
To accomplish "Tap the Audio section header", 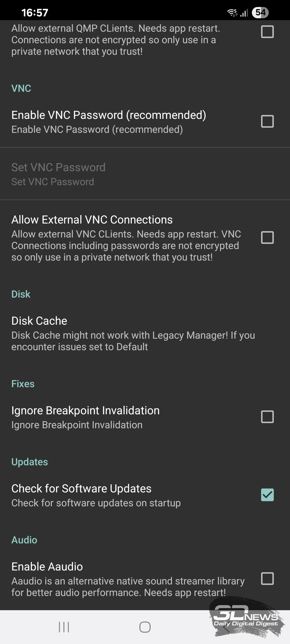I will click(x=24, y=540).
